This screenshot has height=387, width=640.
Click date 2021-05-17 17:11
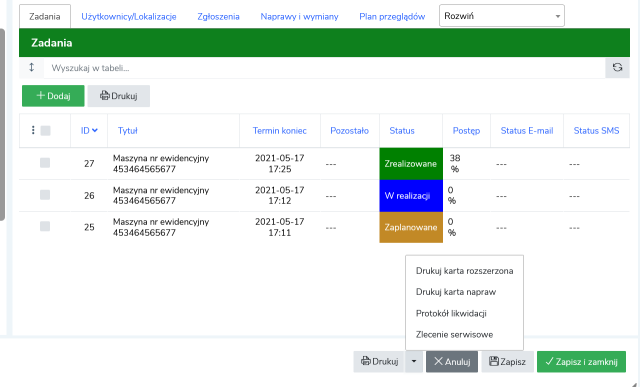pyautogui.click(x=280, y=227)
